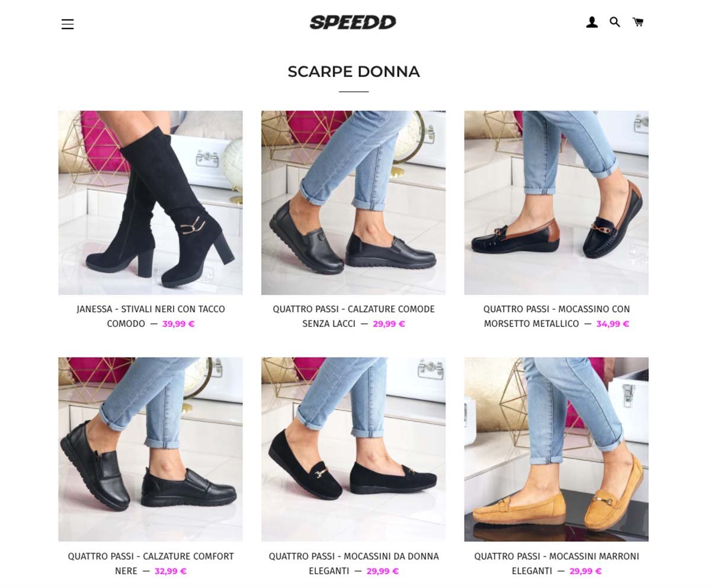Open Calzature Comode Senza Lacci product link
The height and width of the screenshot is (588, 711).
tap(353, 316)
